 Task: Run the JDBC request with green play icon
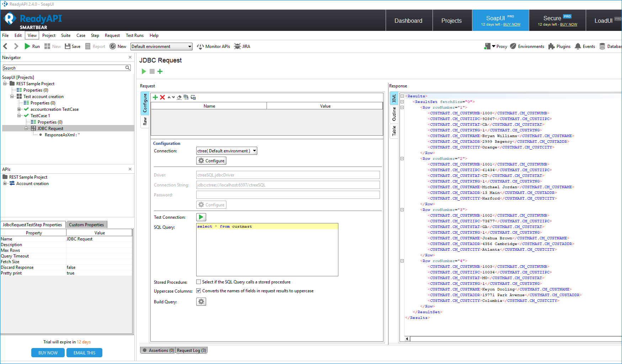point(144,71)
